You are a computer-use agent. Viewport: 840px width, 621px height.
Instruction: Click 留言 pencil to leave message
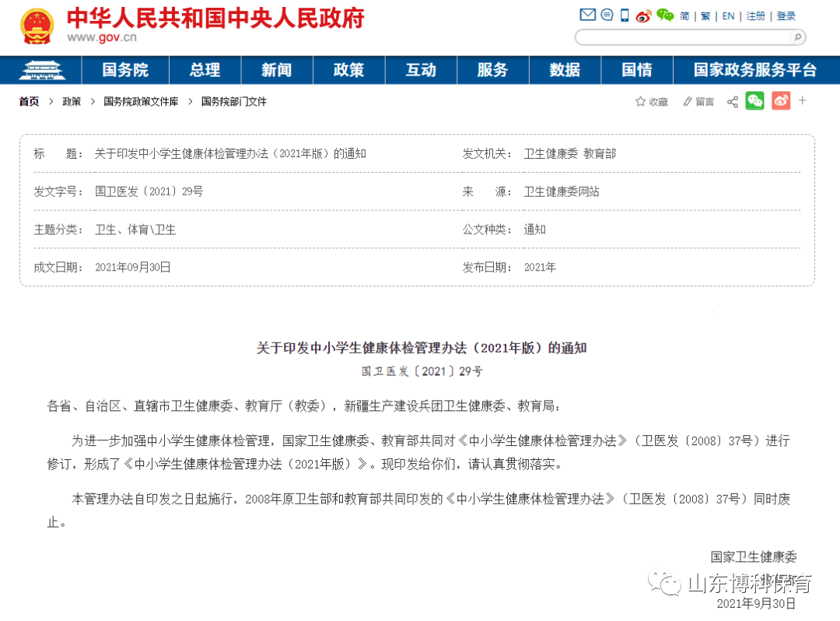[x=698, y=102]
